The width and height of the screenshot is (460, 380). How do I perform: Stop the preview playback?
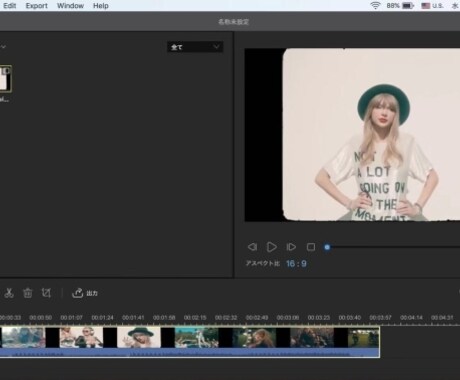click(x=311, y=247)
